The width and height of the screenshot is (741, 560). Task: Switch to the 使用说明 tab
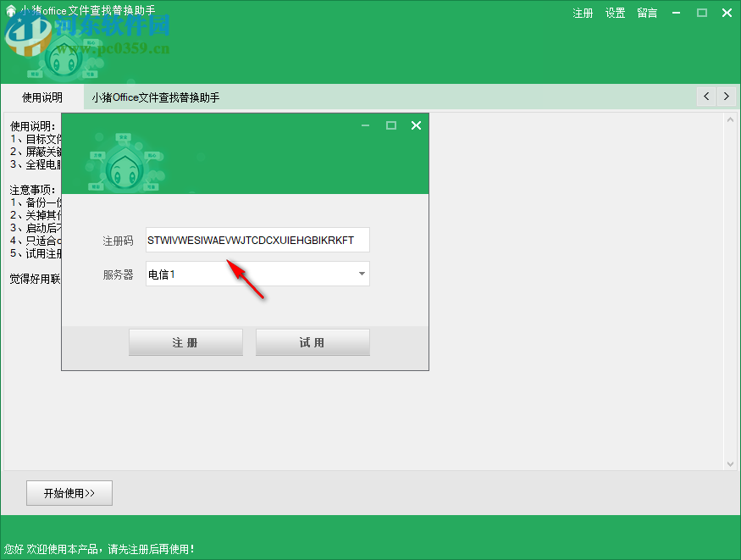point(41,96)
